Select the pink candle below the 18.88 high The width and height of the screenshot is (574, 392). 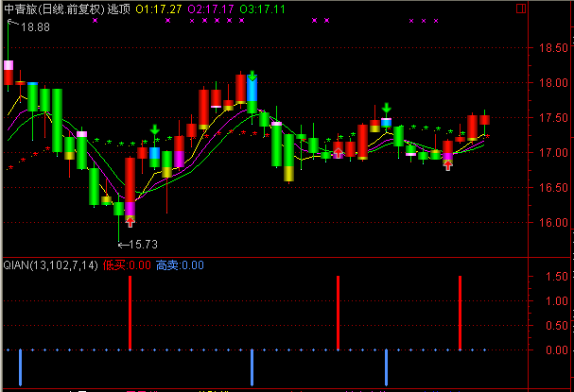pyautogui.click(x=9, y=71)
